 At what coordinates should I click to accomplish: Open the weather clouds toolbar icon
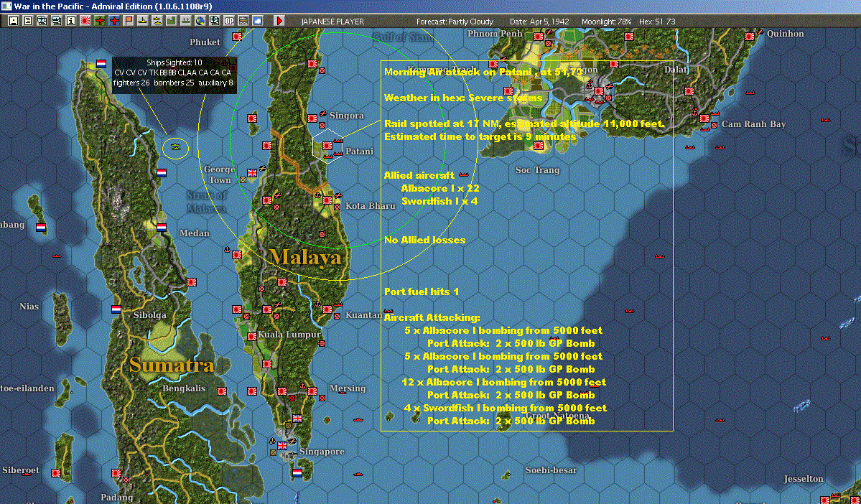(x=258, y=21)
